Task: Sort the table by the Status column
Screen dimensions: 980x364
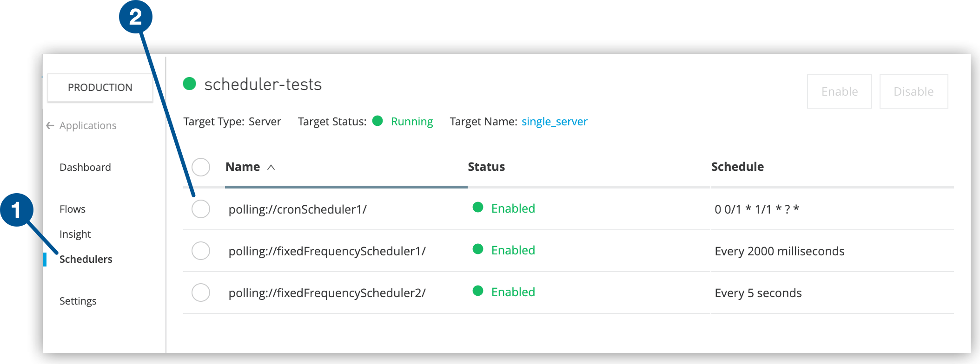Action: pos(486,167)
